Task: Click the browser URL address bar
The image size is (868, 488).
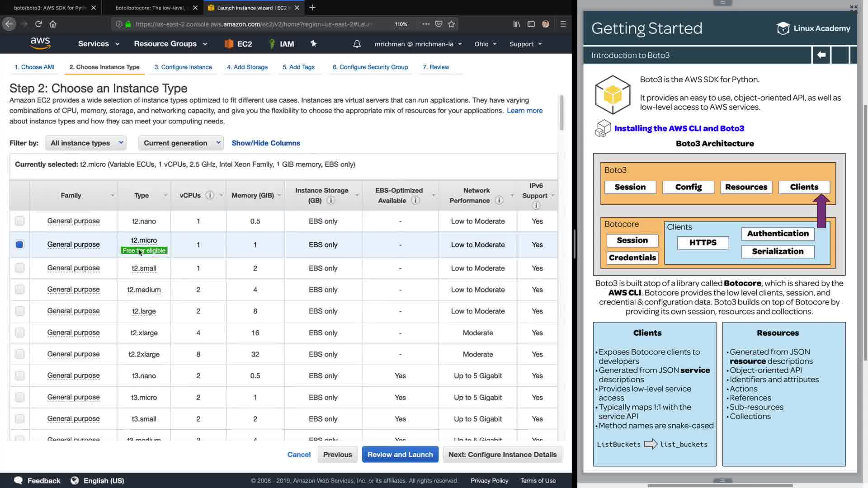Action: tap(253, 24)
